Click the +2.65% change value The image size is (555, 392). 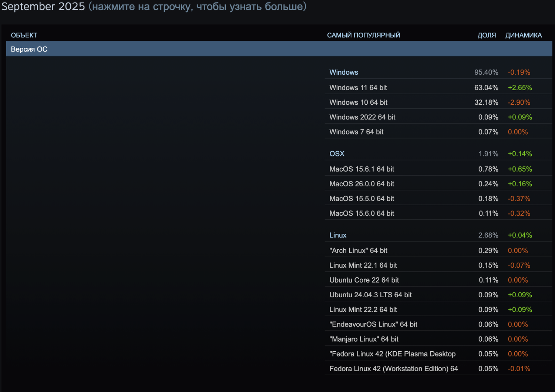pyautogui.click(x=520, y=88)
